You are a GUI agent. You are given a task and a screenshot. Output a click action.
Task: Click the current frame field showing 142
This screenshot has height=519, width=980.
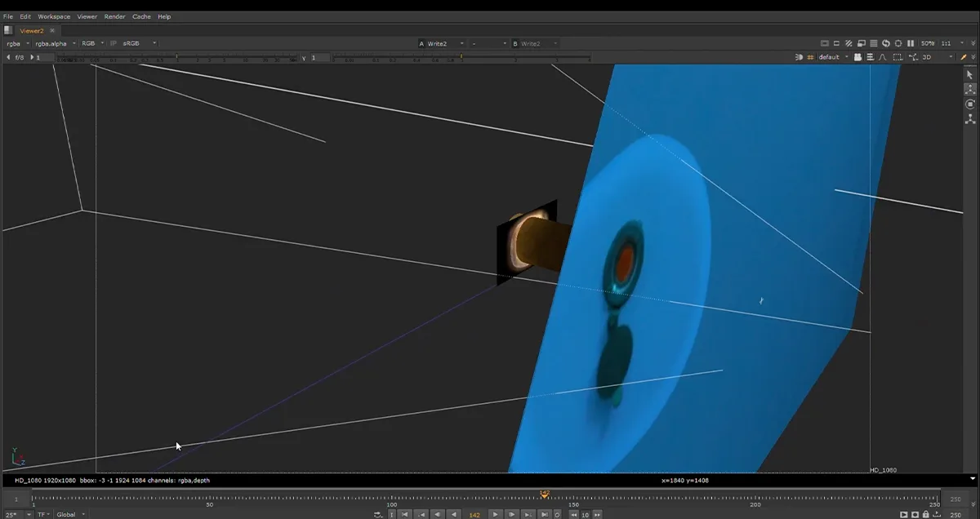coord(474,515)
